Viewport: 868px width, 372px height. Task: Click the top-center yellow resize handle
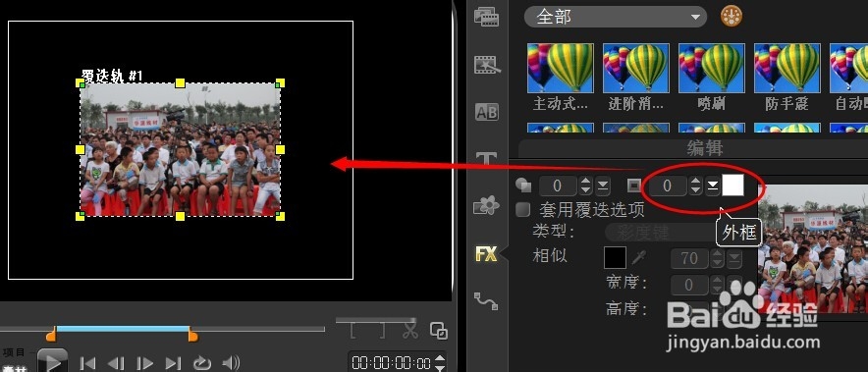[x=180, y=83]
